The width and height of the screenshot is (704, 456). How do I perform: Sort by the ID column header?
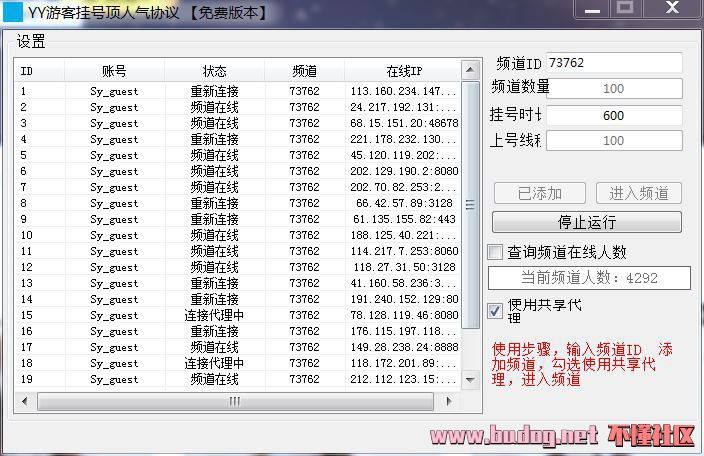(40, 71)
